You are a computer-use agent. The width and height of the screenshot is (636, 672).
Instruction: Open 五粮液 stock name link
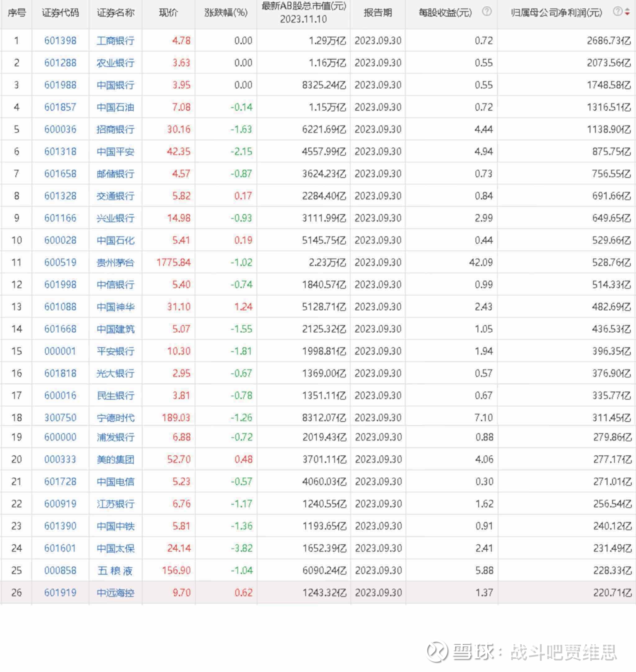(x=115, y=571)
